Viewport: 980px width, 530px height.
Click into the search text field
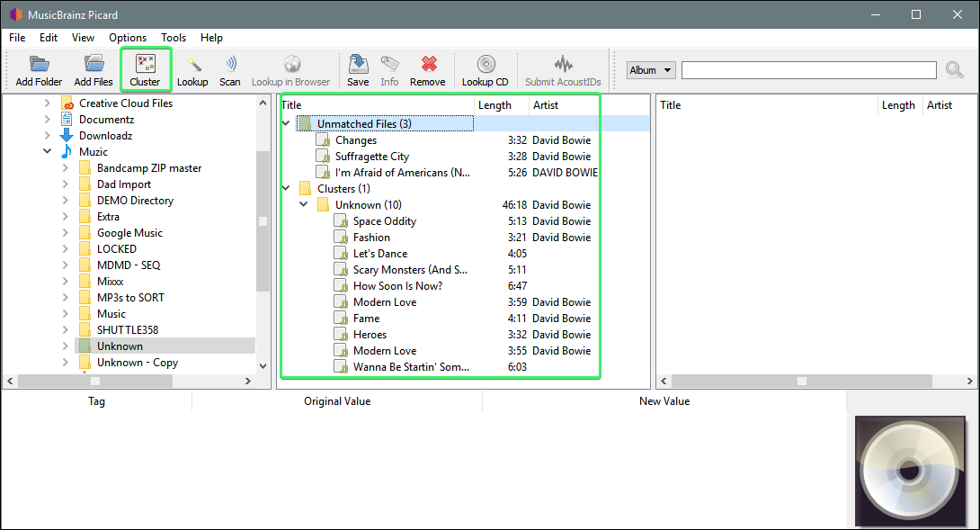tap(809, 70)
